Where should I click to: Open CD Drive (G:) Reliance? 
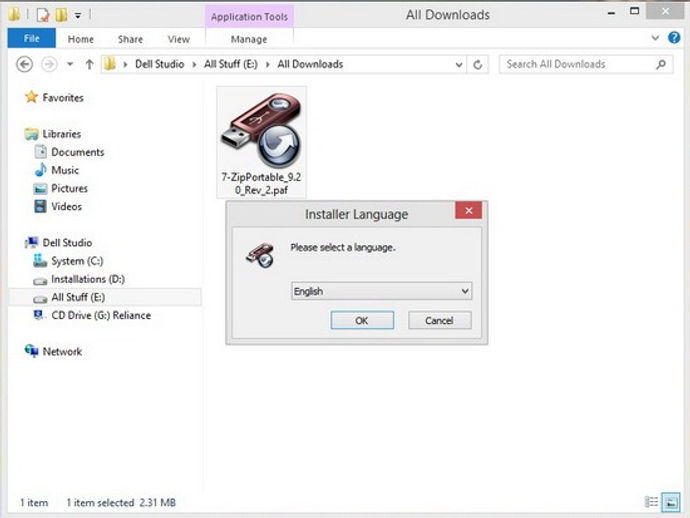click(101, 315)
